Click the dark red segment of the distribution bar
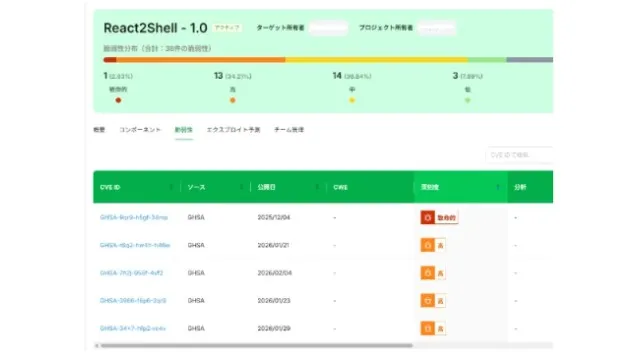The width and height of the screenshot is (640, 360). [x=110, y=60]
